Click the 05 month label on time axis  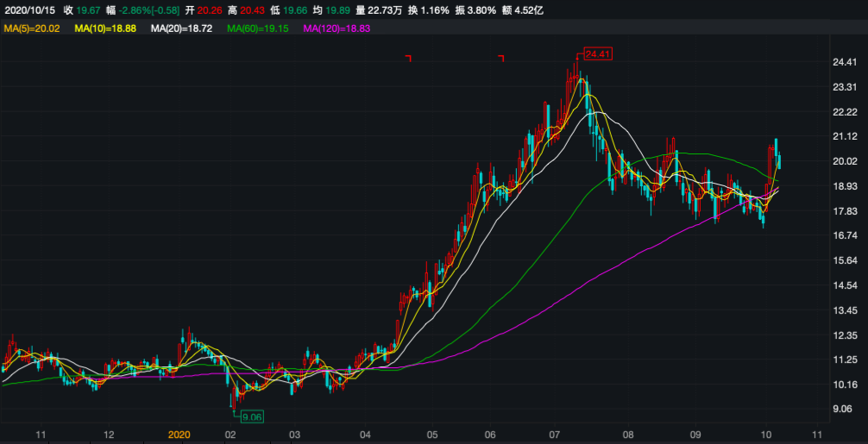(x=432, y=435)
